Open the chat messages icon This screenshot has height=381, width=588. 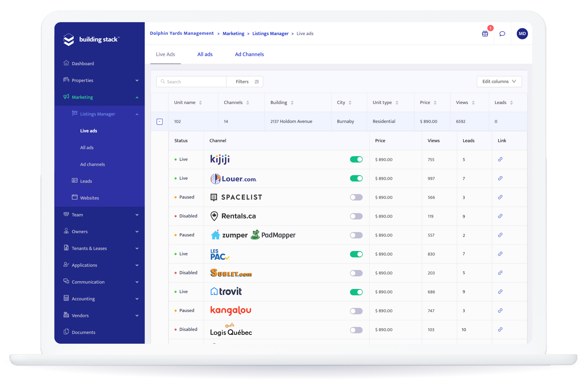[x=502, y=34]
